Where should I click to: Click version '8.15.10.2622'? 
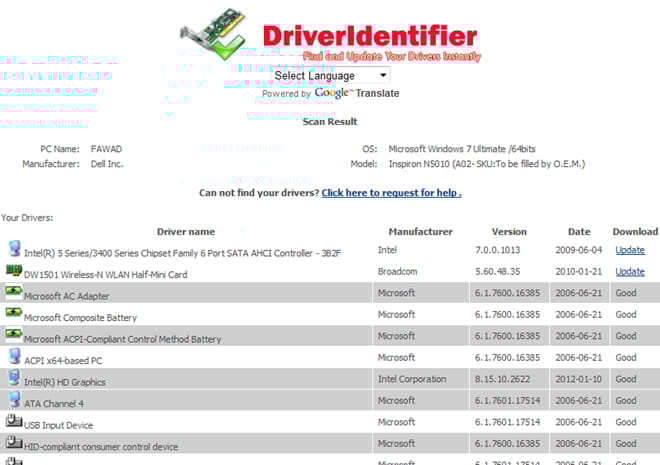click(x=502, y=379)
